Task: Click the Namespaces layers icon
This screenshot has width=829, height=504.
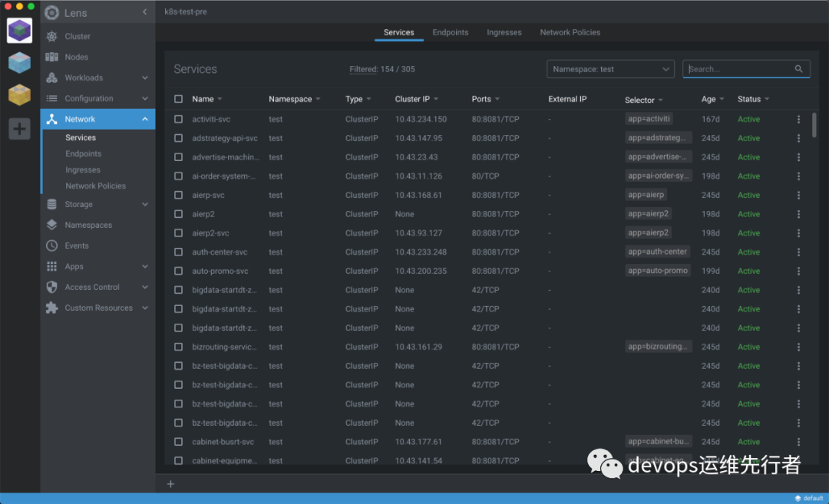Action: click(51, 225)
